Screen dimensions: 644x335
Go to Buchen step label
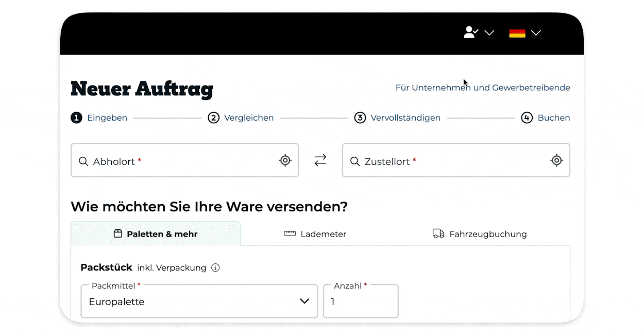(x=554, y=118)
